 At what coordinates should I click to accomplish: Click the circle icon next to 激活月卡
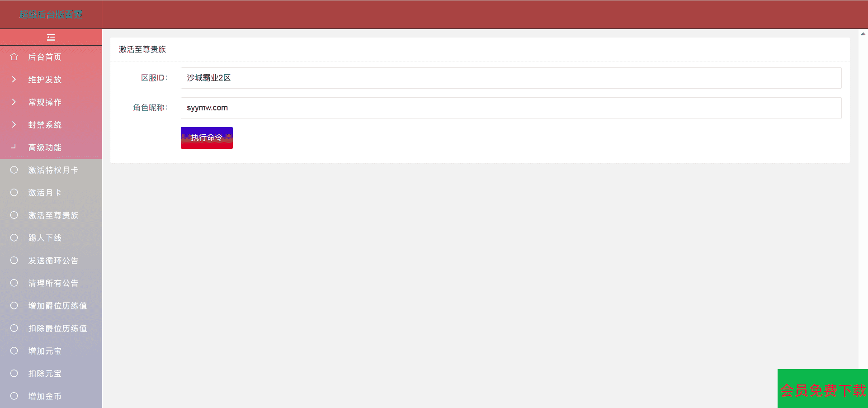coord(14,192)
